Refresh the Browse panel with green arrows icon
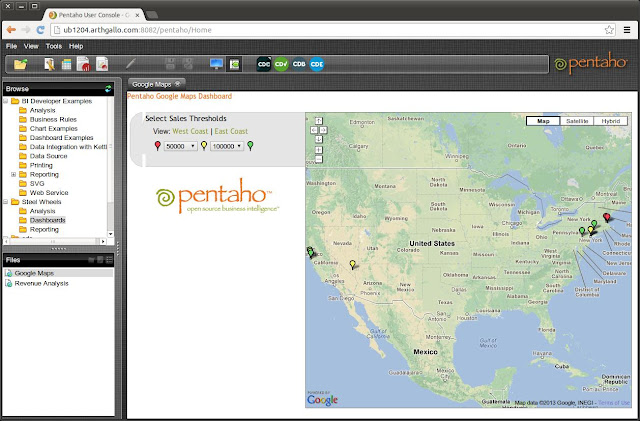This screenshot has height=421, width=640. coord(108,89)
